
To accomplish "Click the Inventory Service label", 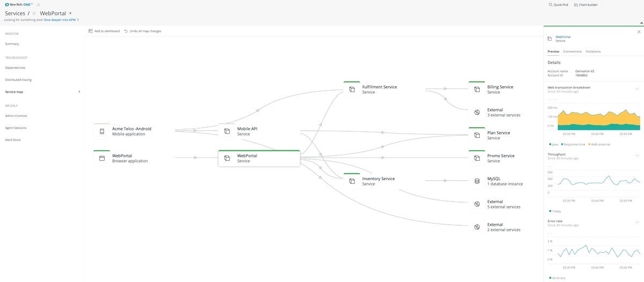I will (378, 179).
